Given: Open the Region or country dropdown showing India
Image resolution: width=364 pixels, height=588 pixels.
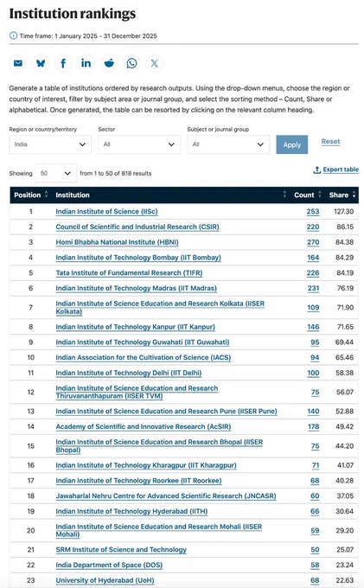Looking at the screenshot, I should [50, 144].
